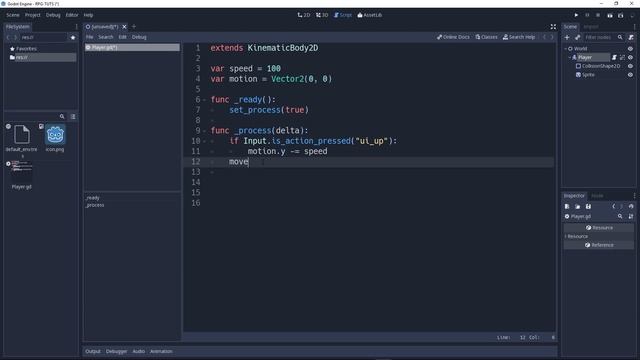Open the Inspector tab

click(x=574, y=196)
